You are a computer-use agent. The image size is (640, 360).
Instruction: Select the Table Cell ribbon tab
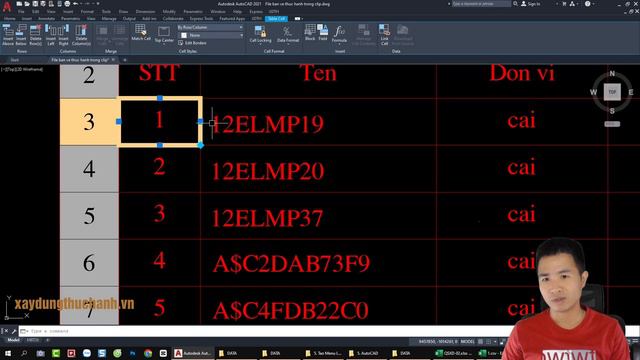pyautogui.click(x=276, y=19)
